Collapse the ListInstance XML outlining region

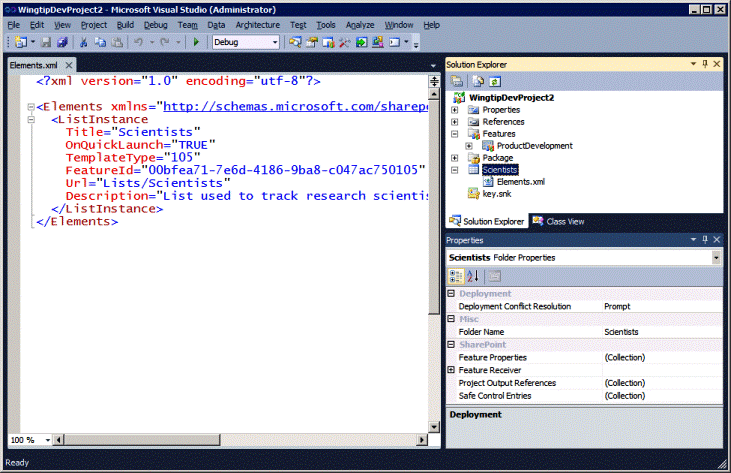click(31, 120)
